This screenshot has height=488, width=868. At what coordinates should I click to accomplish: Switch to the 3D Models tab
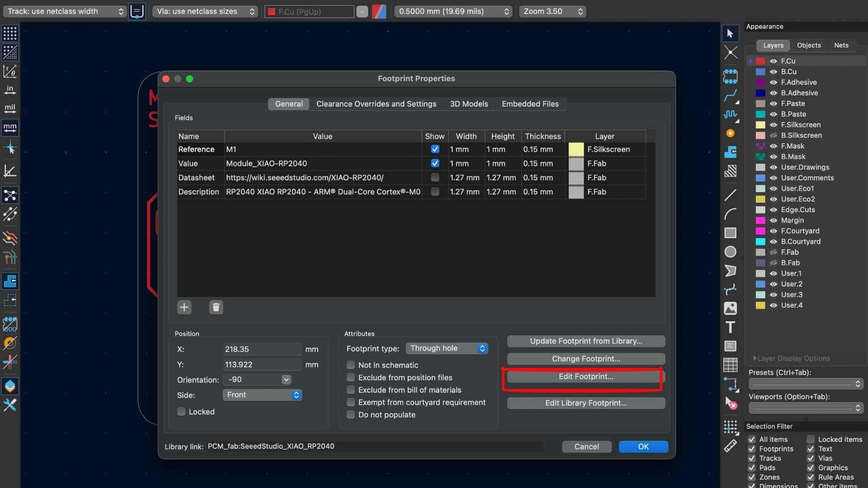(x=469, y=104)
